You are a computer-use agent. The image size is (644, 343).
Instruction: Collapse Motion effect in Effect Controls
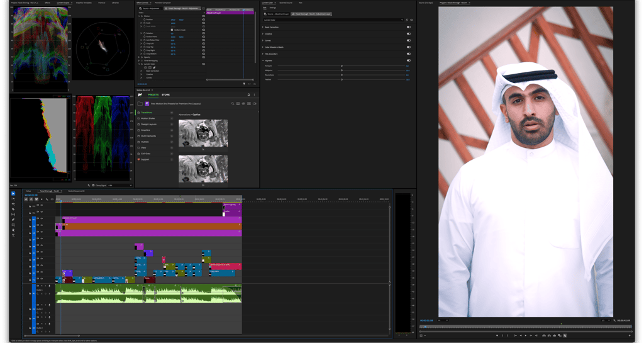(139, 16)
